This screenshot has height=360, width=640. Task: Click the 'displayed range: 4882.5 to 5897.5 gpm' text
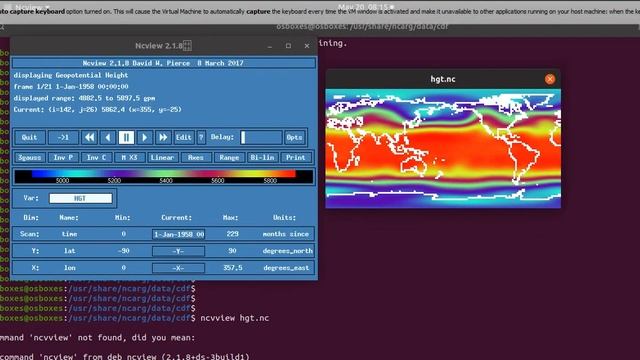tap(84, 98)
